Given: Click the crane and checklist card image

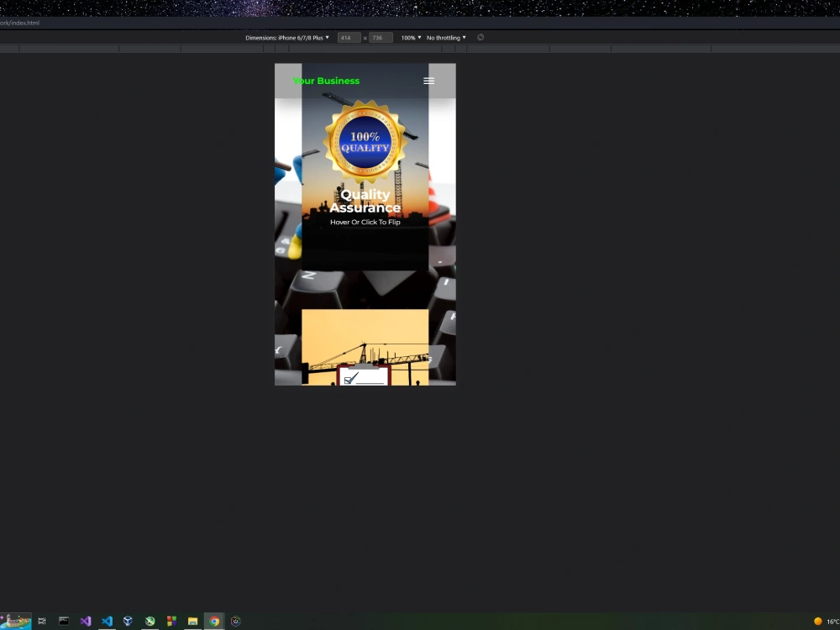Looking at the screenshot, I should pos(365,347).
